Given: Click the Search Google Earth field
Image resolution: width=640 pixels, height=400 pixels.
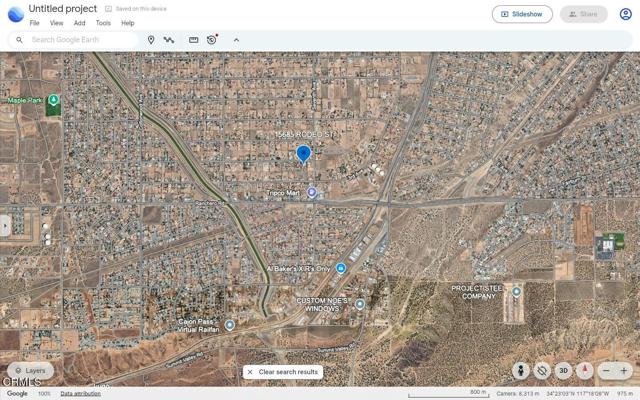Looking at the screenshot, I should [80, 40].
